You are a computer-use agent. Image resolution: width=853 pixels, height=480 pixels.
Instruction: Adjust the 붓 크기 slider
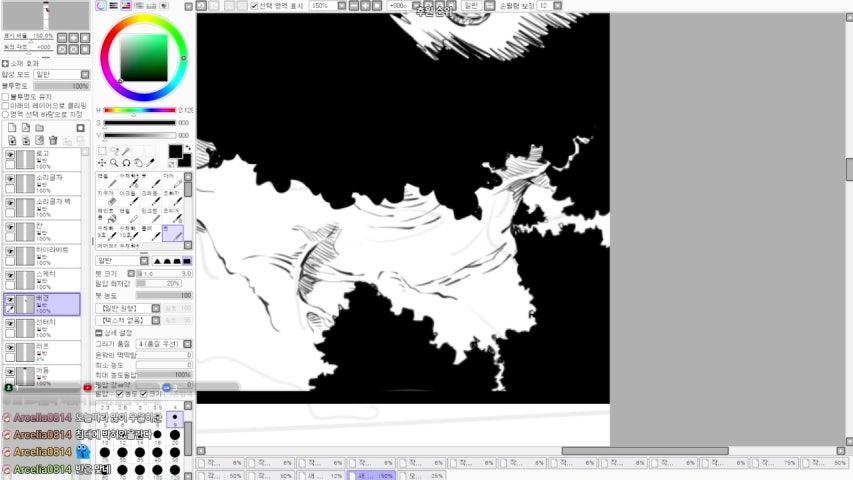tap(164, 273)
